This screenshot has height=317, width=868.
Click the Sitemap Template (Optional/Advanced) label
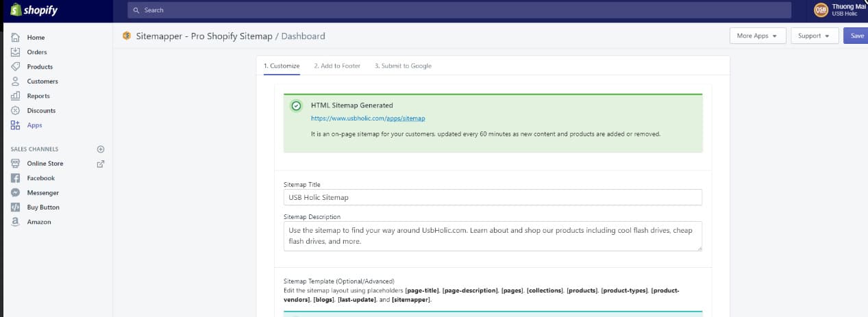click(x=339, y=281)
